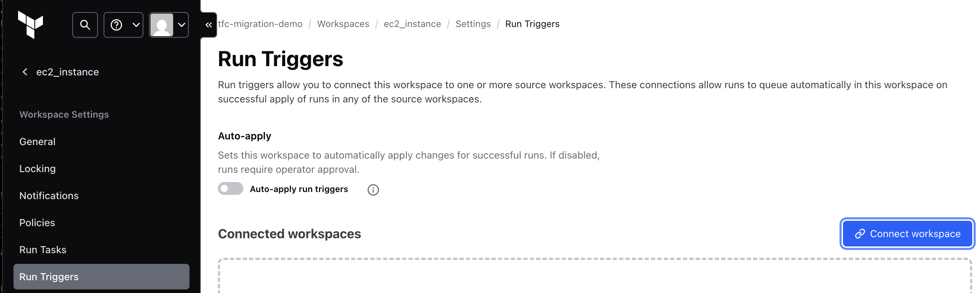Click the back arrow beside ec2_instance
Image resolution: width=980 pixels, height=293 pixels.
pyautogui.click(x=25, y=71)
